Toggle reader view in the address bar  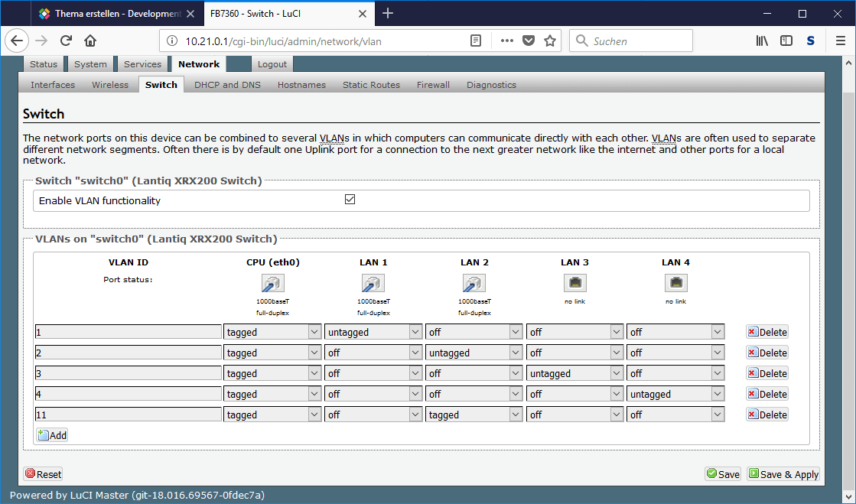[x=476, y=41]
